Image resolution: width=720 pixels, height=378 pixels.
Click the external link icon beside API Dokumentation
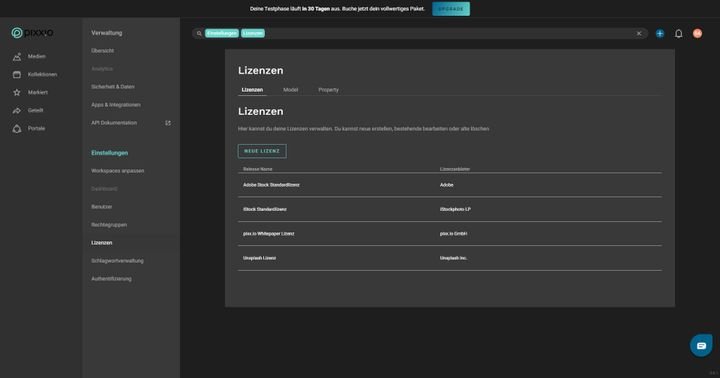168,123
